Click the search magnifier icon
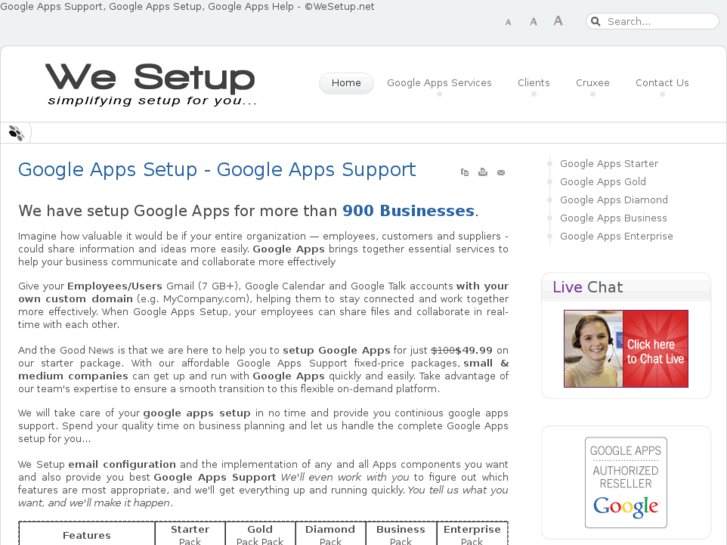 [x=596, y=21]
